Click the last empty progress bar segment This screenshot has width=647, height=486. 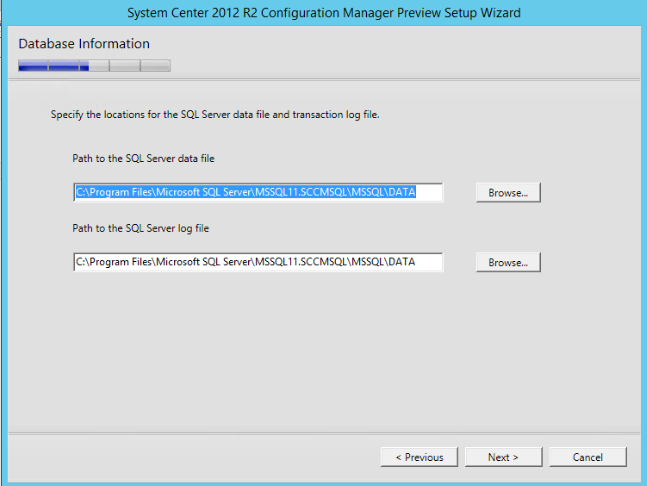(155, 66)
